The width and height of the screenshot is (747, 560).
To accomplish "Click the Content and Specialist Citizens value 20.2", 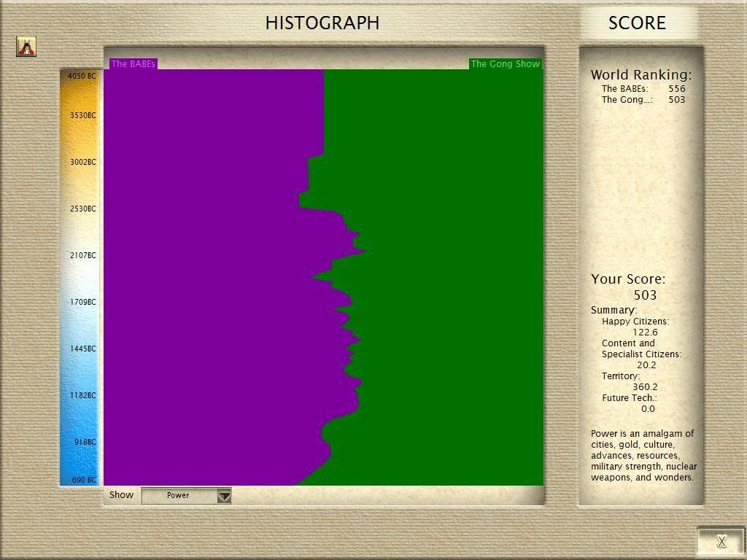I will pyautogui.click(x=646, y=365).
